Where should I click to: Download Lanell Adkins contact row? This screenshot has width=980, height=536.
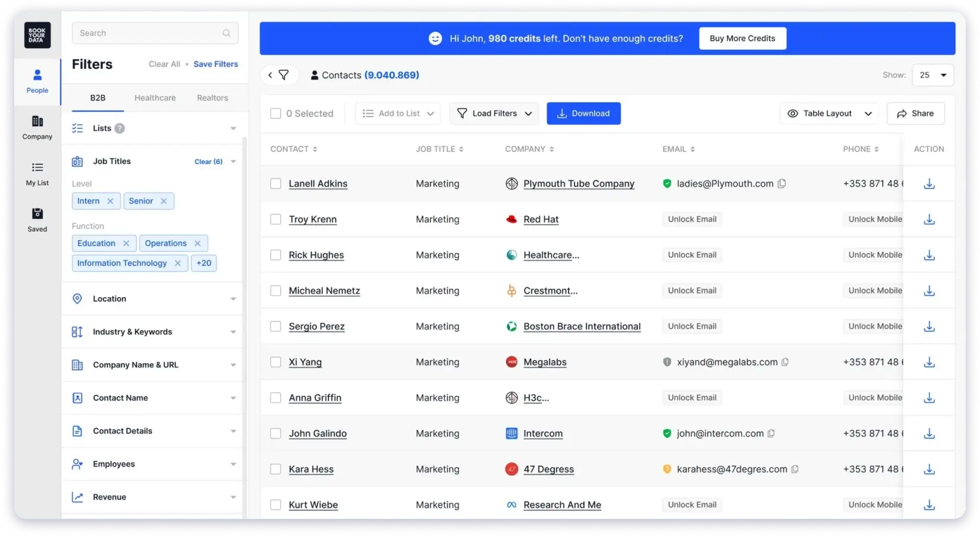coord(929,184)
